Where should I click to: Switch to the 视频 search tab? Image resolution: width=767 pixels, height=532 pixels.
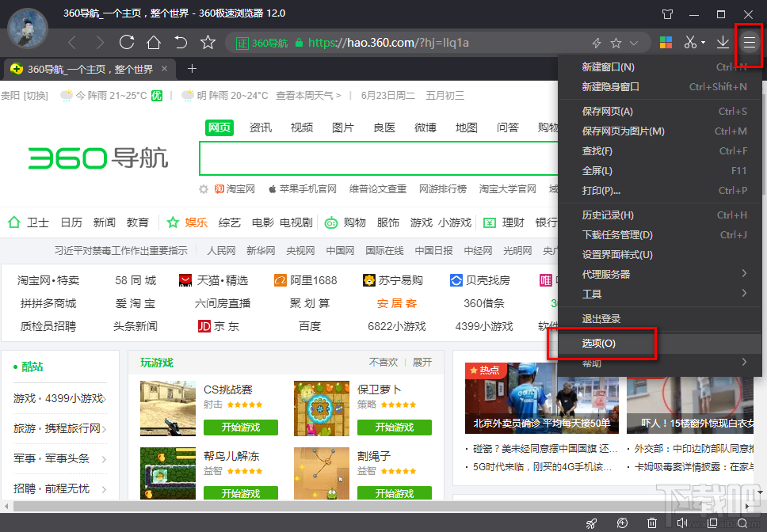pyautogui.click(x=301, y=127)
